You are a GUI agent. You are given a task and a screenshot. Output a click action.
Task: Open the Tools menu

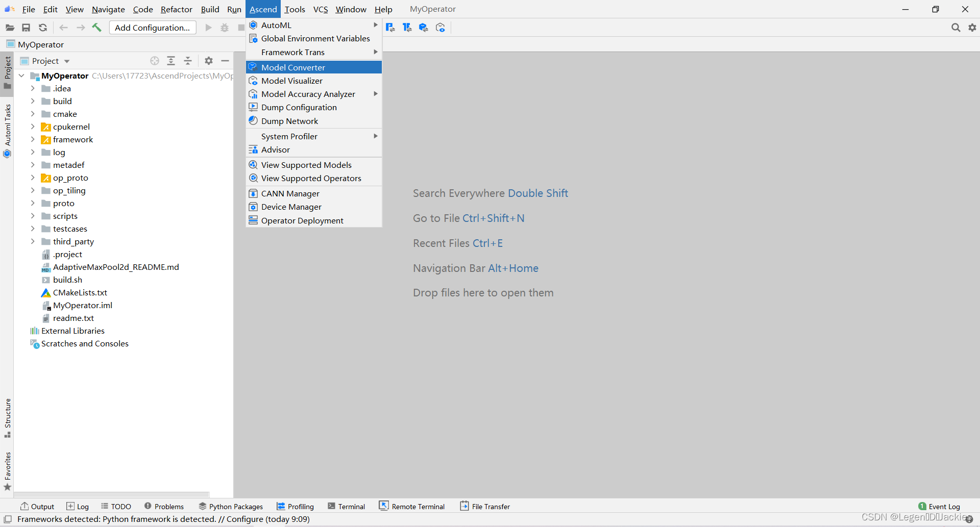click(x=295, y=9)
